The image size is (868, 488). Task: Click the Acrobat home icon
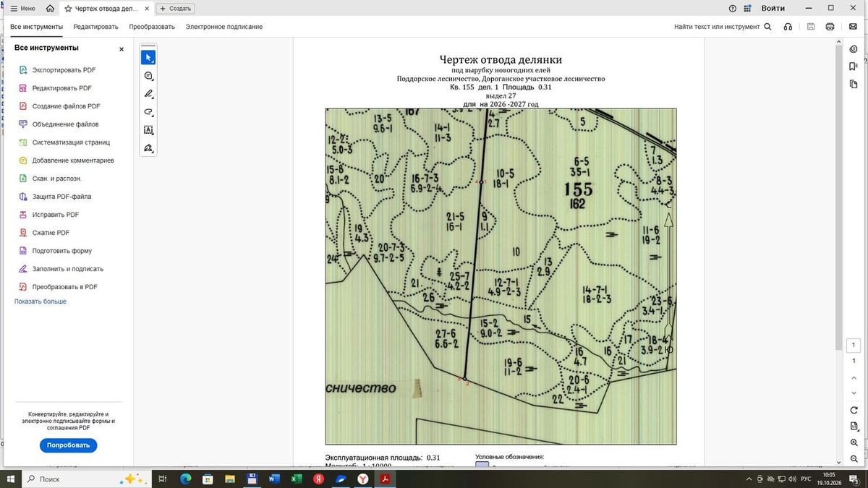pos(50,9)
